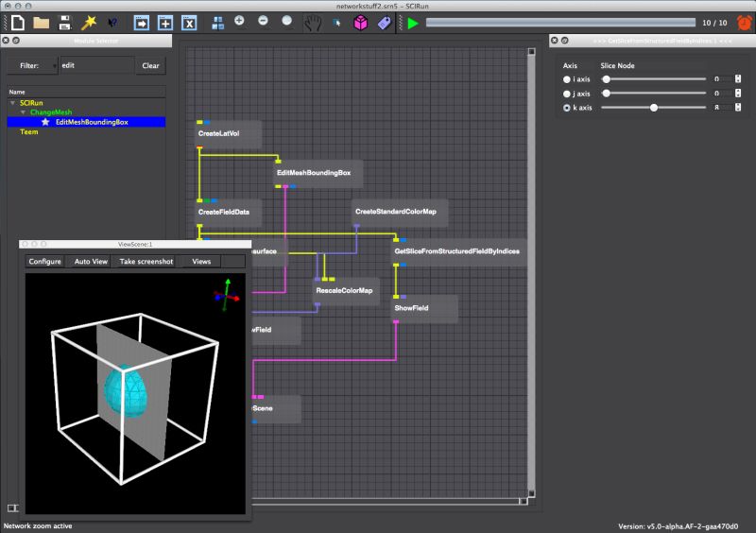756x533 pixels.
Task: Select the GetSliceFromStructuredFieldByIndices module
Action: pyautogui.click(x=459, y=251)
